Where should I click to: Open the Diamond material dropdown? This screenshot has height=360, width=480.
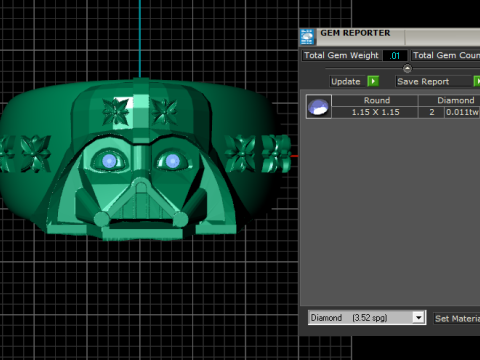418,317
